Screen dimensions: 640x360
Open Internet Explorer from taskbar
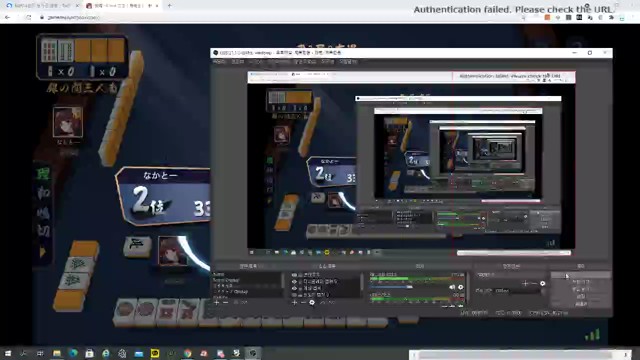106,353
